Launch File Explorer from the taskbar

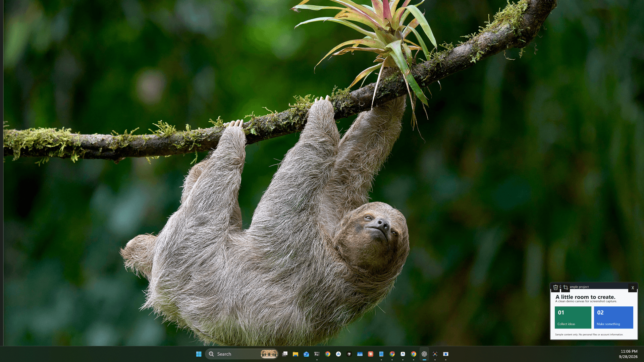[296, 354]
